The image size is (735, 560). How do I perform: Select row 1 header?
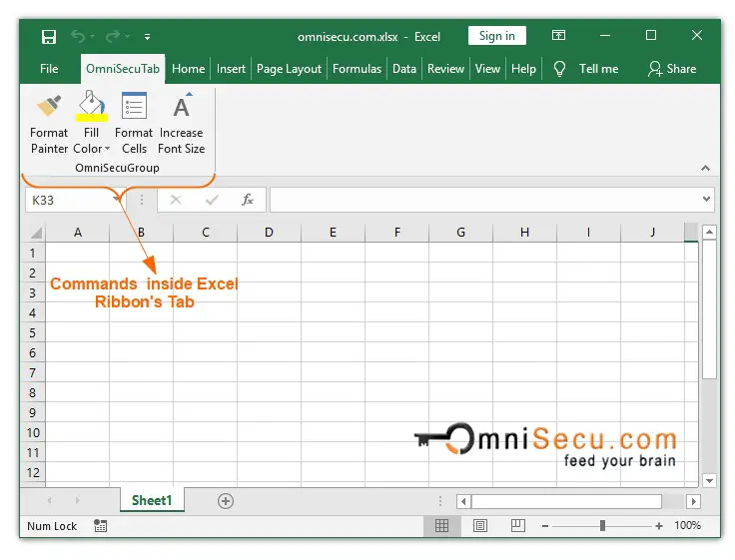click(33, 254)
